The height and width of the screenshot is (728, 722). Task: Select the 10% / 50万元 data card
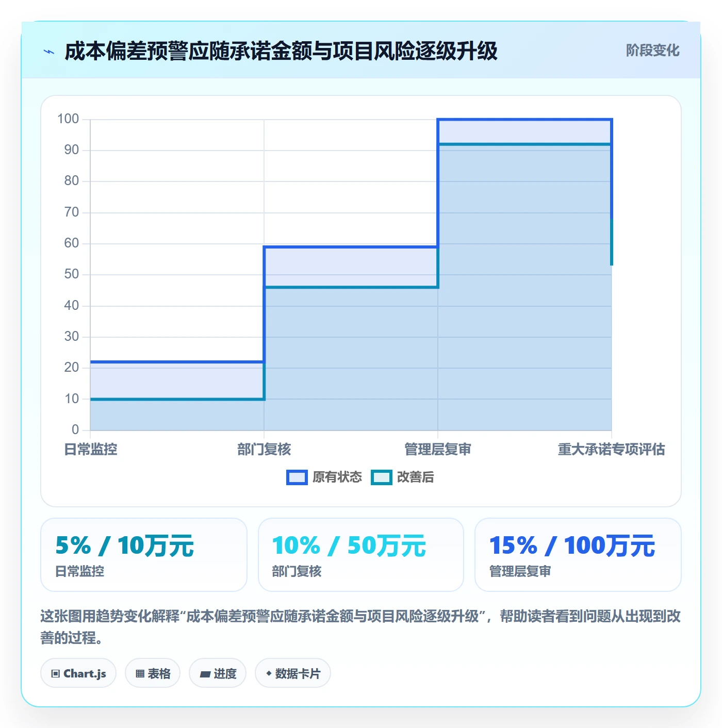click(361, 555)
